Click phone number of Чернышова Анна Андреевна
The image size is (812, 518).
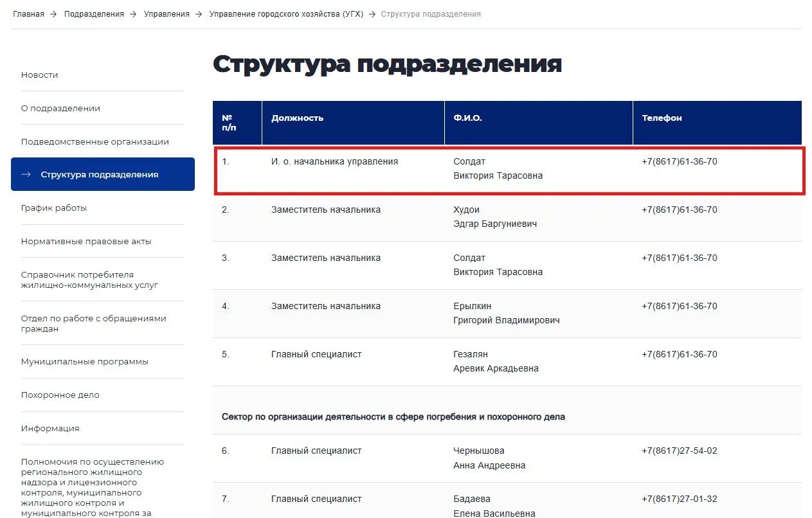pyautogui.click(x=679, y=451)
